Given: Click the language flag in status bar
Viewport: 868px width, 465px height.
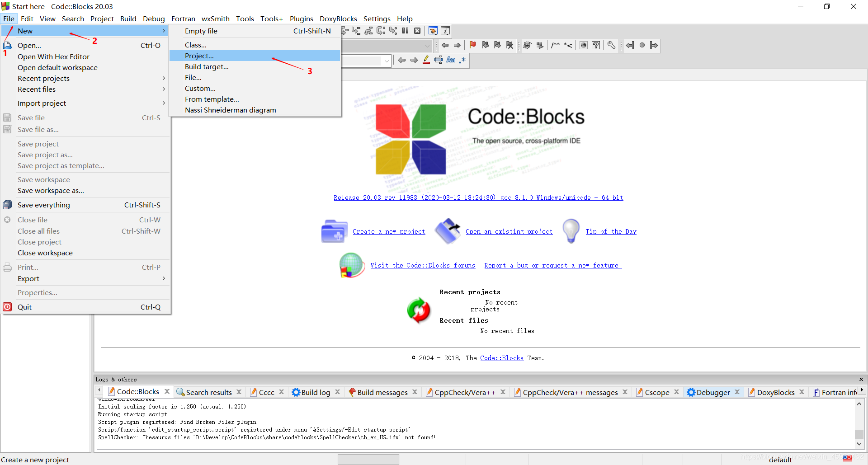Looking at the screenshot, I should [848, 458].
